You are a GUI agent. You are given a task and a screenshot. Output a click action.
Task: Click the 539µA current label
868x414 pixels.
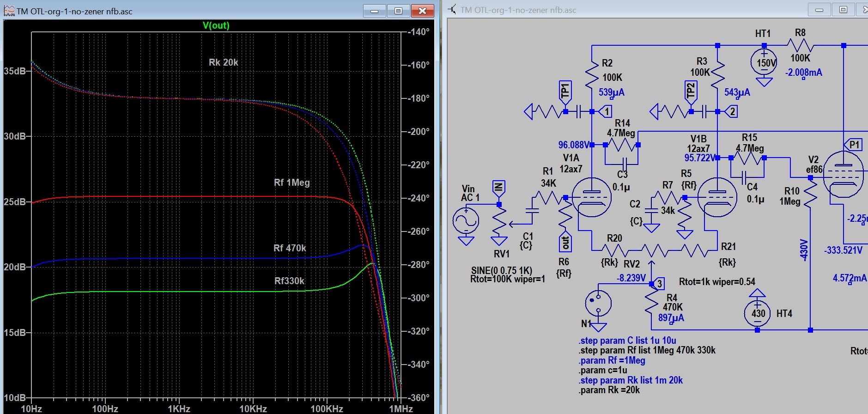click(x=612, y=92)
